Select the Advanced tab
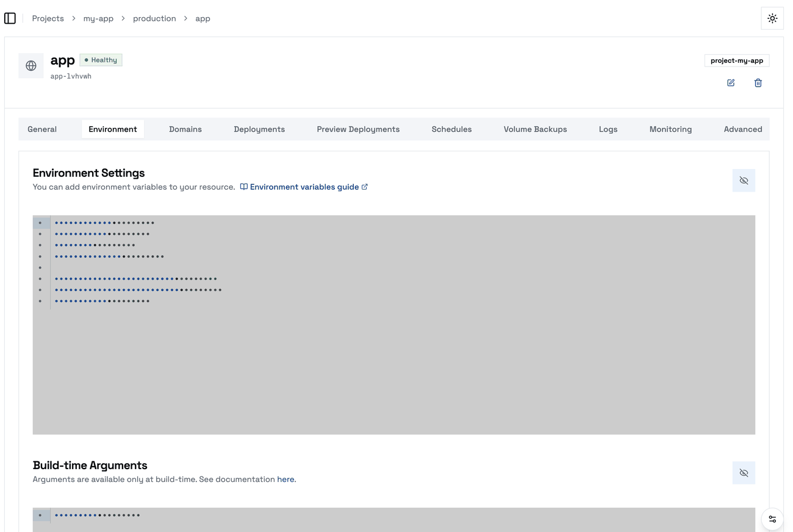The height and width of the screenshot is (532, 793). [x=743, y=129]
